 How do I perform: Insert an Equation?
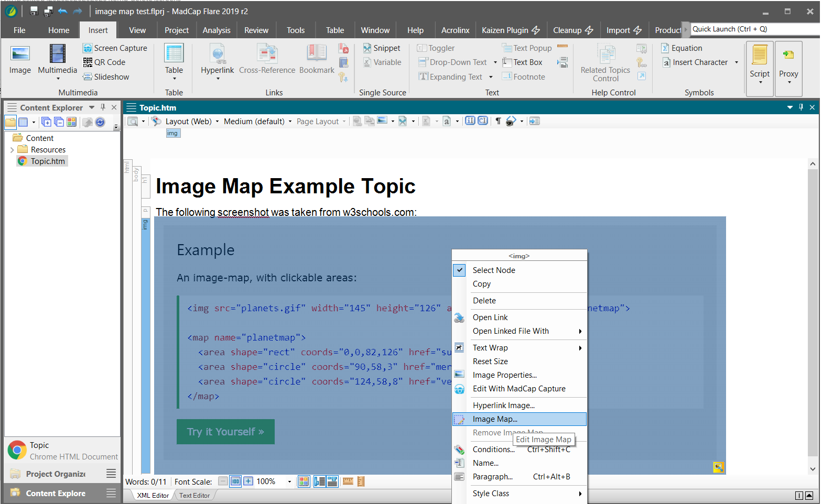(x=682, y=48)
